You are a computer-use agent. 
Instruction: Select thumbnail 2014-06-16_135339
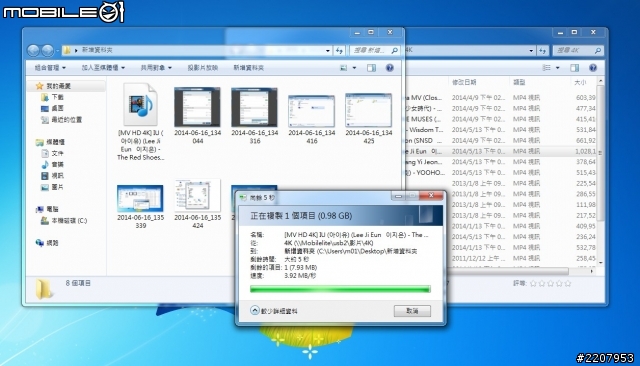[140, 206]
